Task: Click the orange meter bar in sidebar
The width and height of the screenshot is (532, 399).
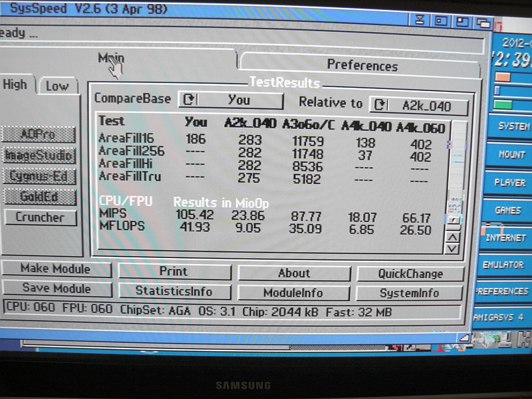Action: click(x=503, y=78)
